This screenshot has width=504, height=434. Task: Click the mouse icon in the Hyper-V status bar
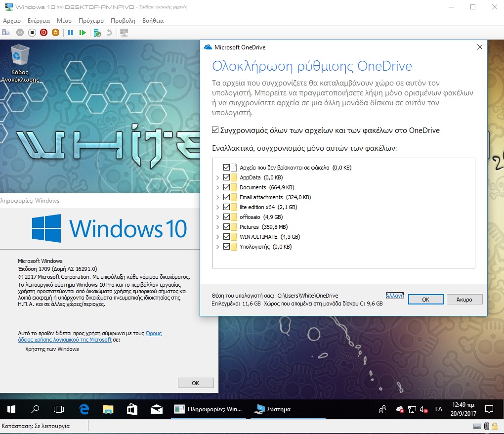point(487,426)
